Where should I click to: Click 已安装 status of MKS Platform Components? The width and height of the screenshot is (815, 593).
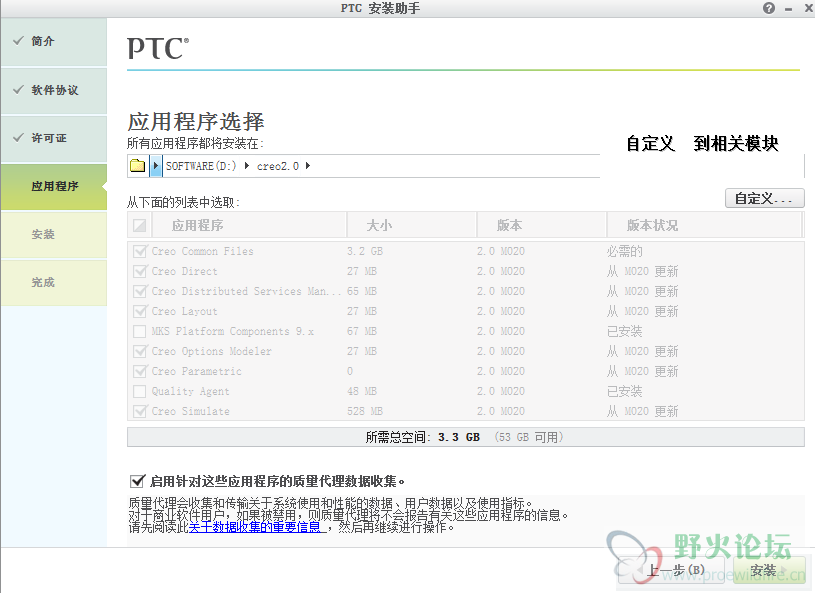click(x=624, y=332)
